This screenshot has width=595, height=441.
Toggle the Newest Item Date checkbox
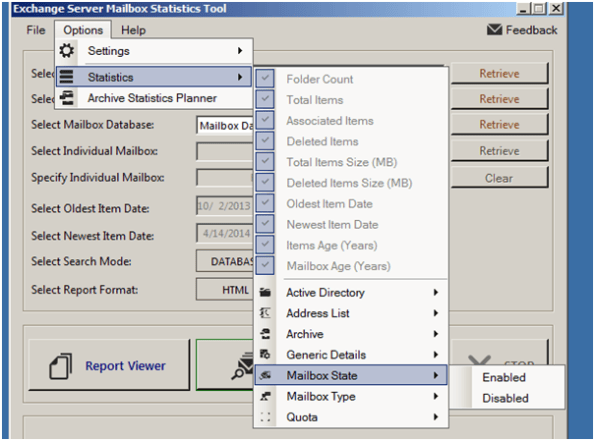pos(265,224)
